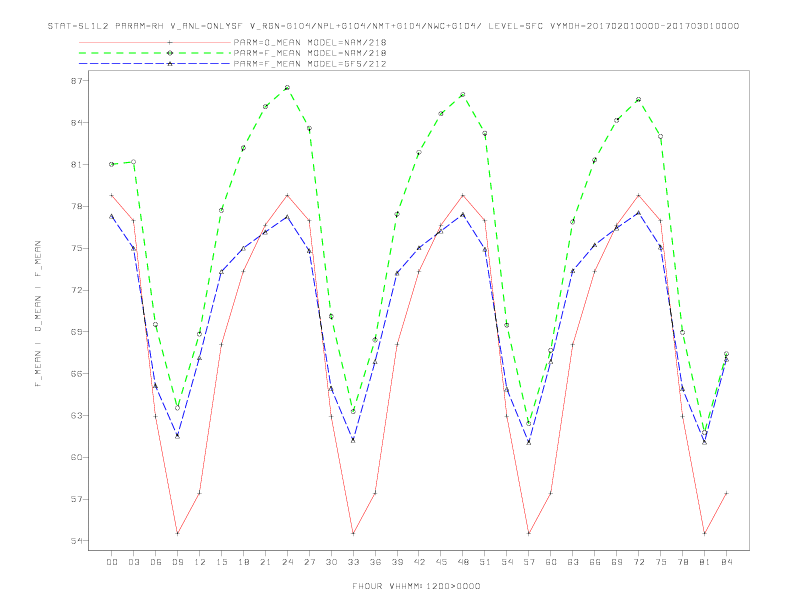
Task: Click green NAM peak marker at hour 24
Action: [287, 88]
